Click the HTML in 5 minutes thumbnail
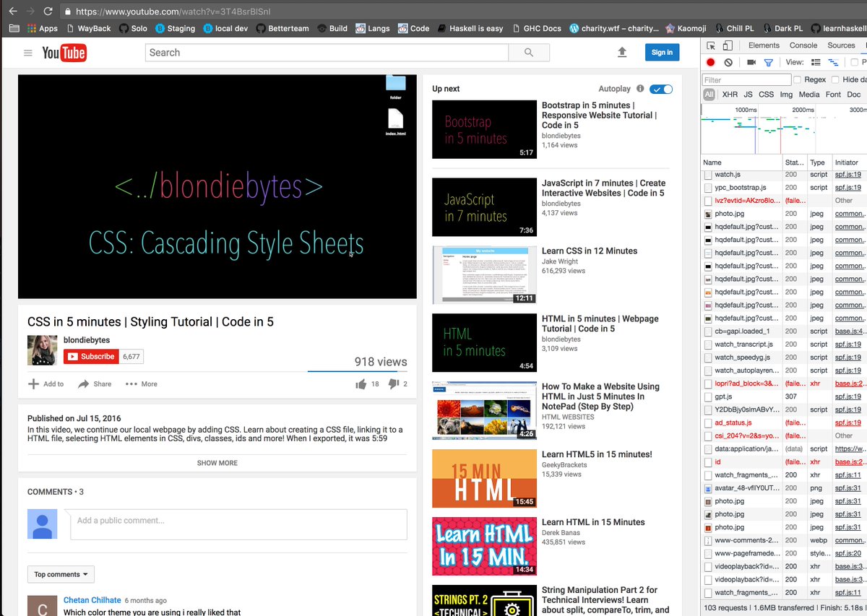The height and width of the screenshot is (616, 867). tap(484, 343)
